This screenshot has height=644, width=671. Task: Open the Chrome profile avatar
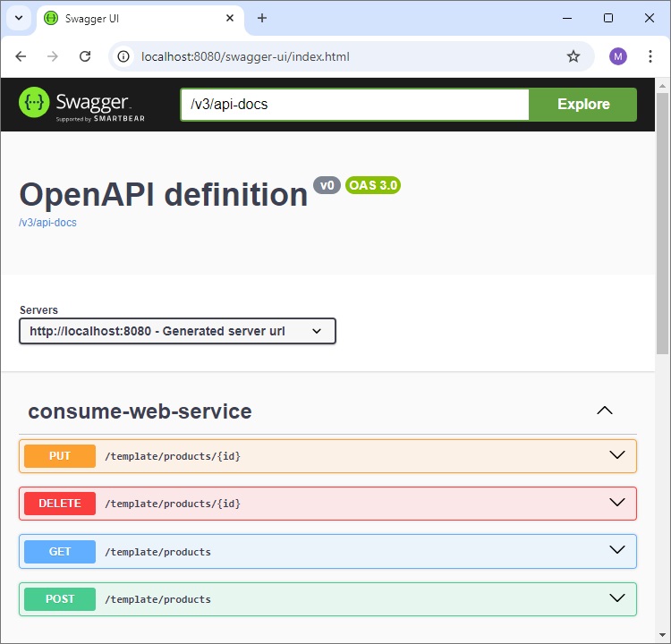(x=618, y=56)
